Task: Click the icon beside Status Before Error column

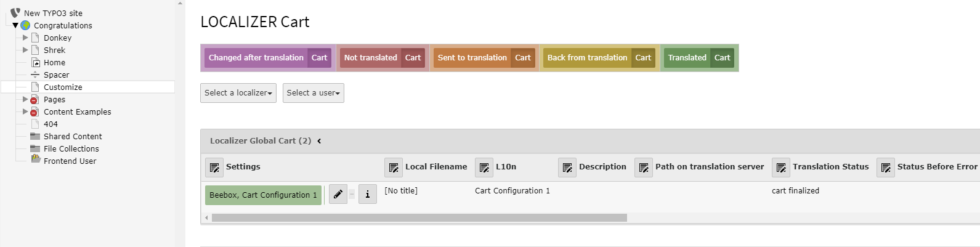Action: pyautogui.click(x=886, y=167)
